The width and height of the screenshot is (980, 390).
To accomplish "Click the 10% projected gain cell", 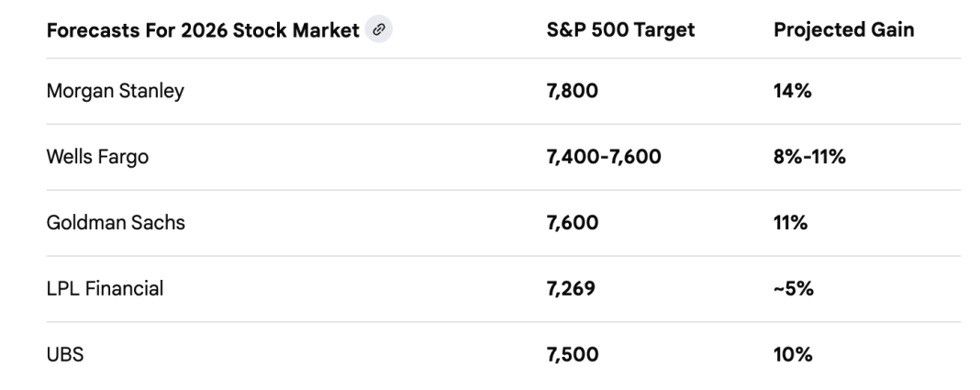I will pyautogui.click(x=793, y=355).
